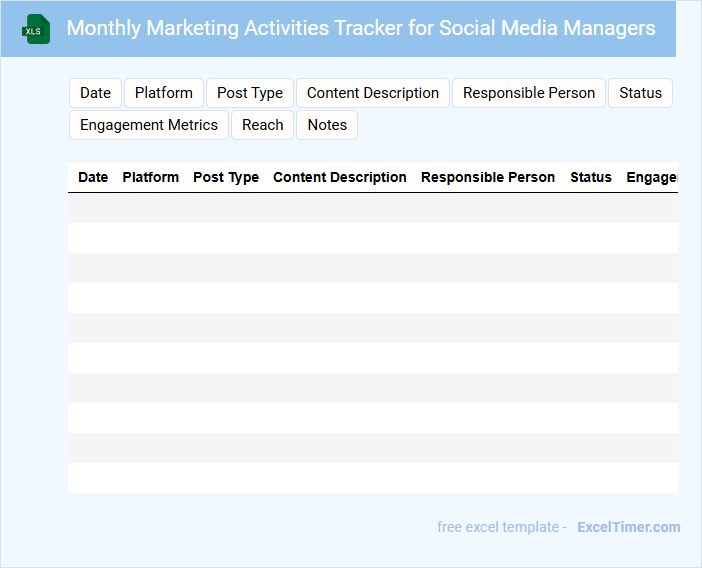Click the Platform tag button
This screenshot has height=568, width=702.
(x=164, y=93)
